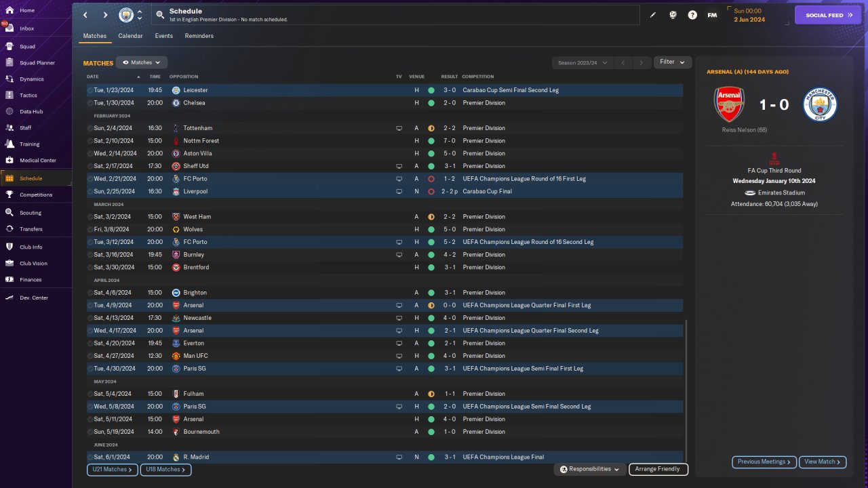Open the Scouting sidebar icon
868x488 pixels.
tap(9, 213)
